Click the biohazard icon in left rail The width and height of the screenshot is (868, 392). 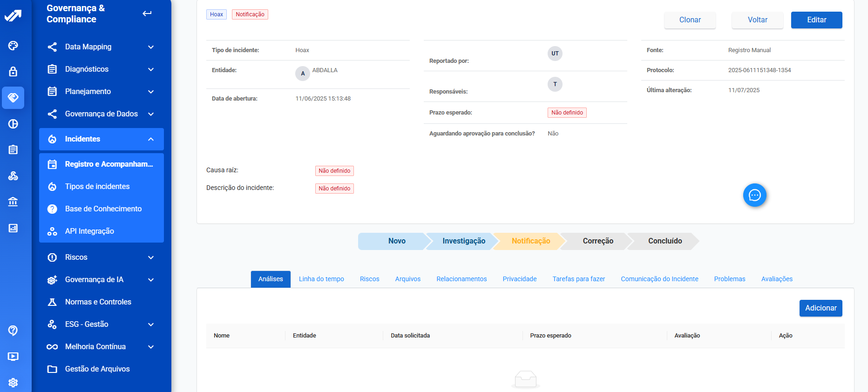13,176
